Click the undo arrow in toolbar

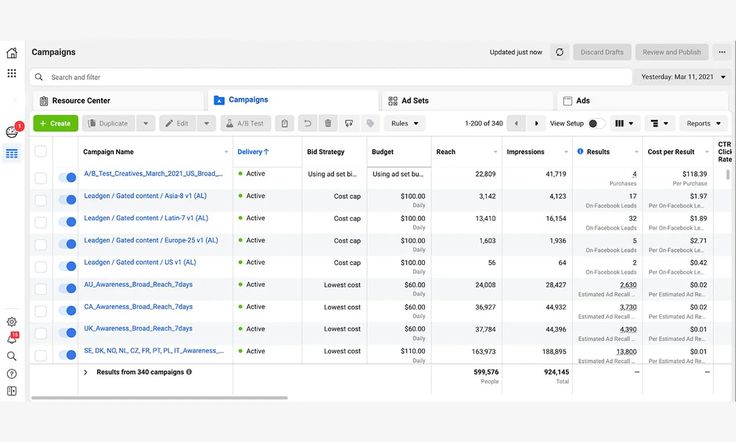tap(307, 123)
